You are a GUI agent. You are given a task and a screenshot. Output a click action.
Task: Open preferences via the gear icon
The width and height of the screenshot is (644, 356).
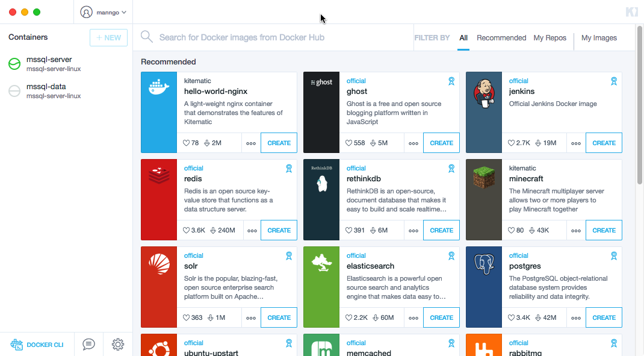coord(118,344)
